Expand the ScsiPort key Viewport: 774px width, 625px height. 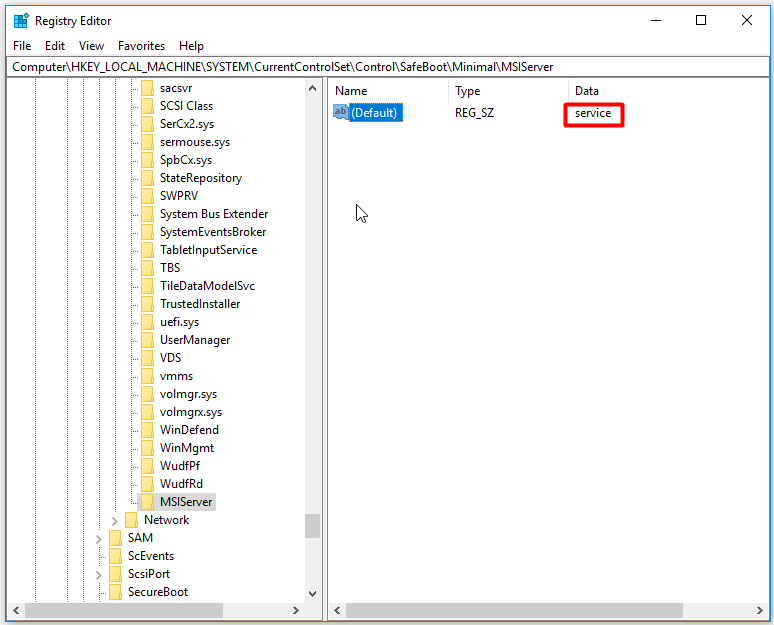point(98,575)
